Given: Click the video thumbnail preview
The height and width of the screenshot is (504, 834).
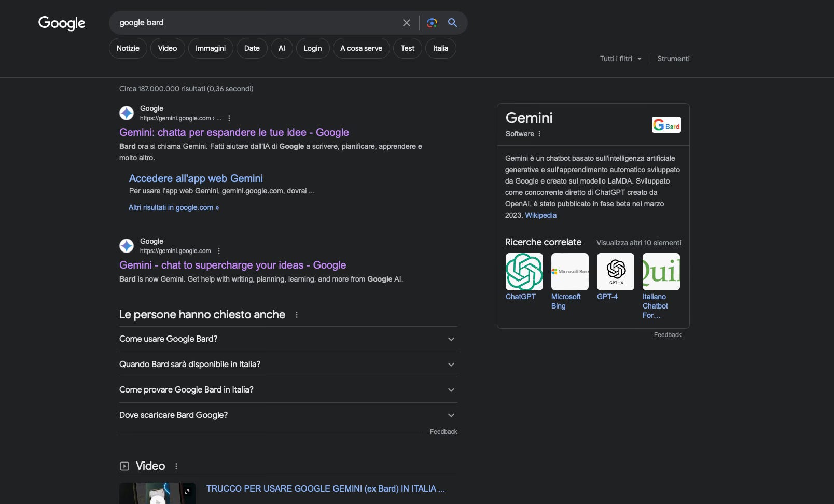Looking at the screenshot, I should (x=158, y=493).
